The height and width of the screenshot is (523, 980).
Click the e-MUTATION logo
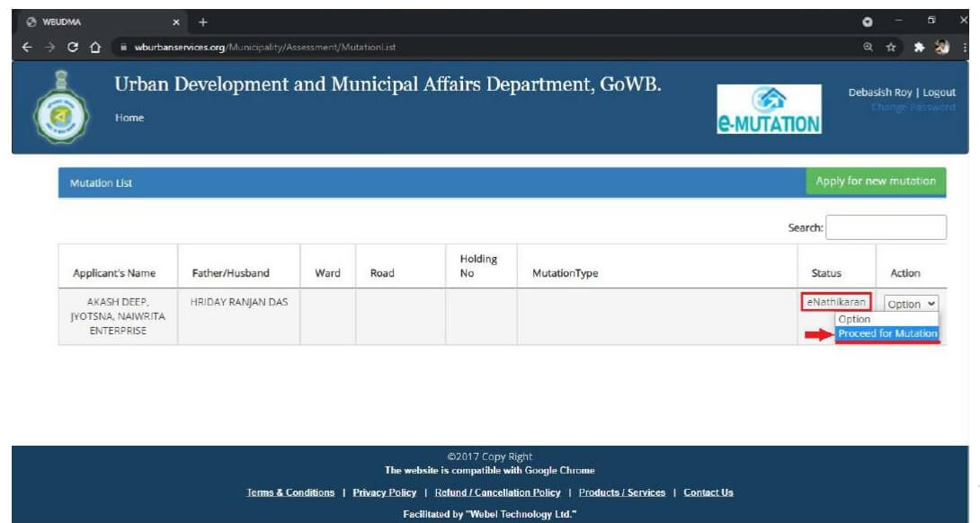[768, 107]
